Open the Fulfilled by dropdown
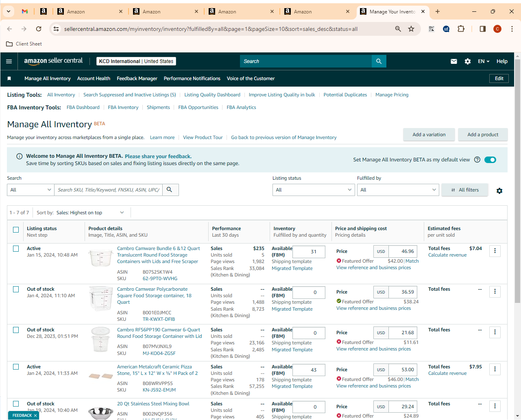Viewport: 521px width, 420px height. [398, 190]
